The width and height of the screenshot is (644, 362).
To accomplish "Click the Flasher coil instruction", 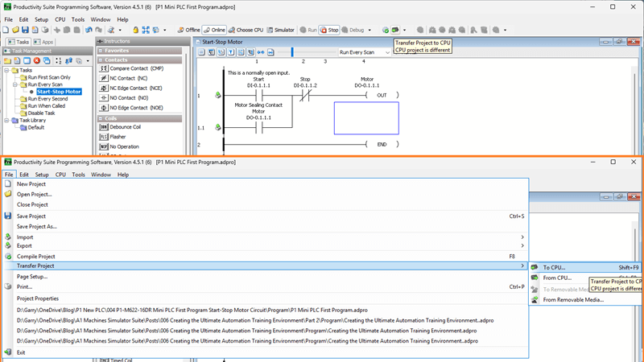I will (118, 137).
